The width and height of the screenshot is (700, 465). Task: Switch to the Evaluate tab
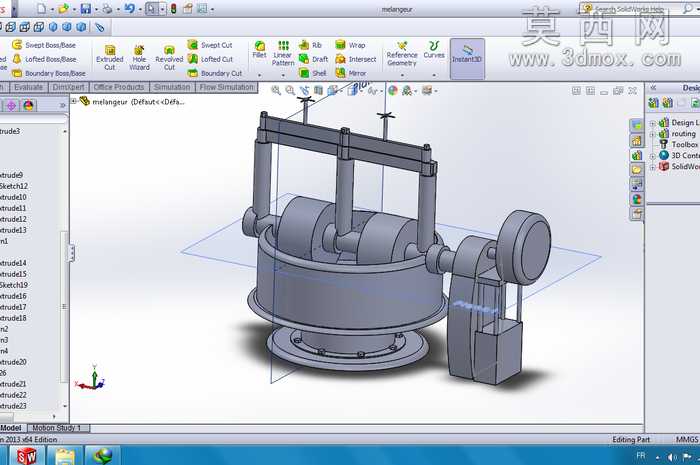point(28,87)
